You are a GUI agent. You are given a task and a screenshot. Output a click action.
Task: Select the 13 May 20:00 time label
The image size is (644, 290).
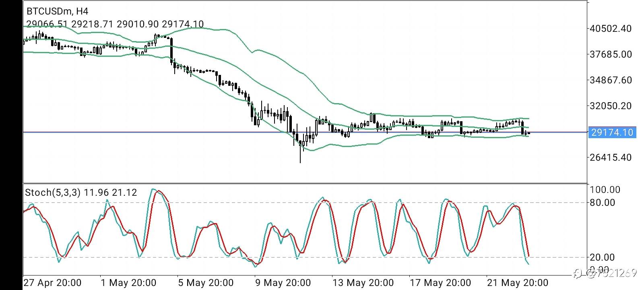tap(363, 282)
